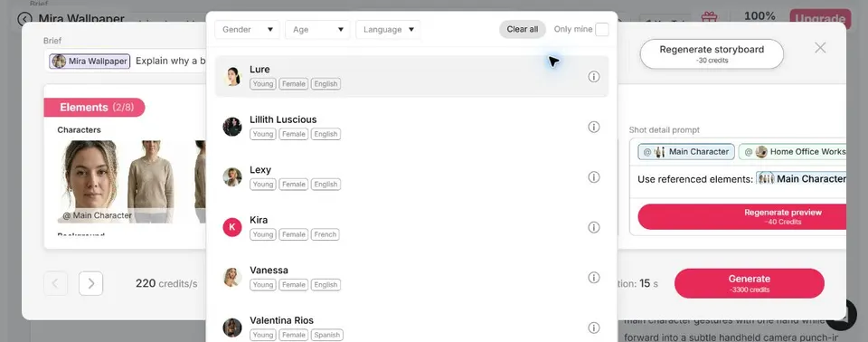
Task: Click the Brief text input field
Action: 126,61
